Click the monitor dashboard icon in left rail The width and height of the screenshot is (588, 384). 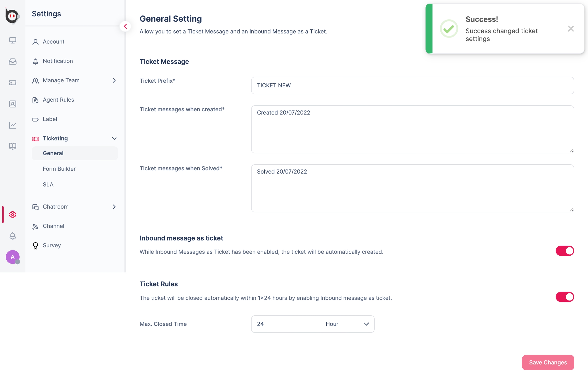click(13, 40)
